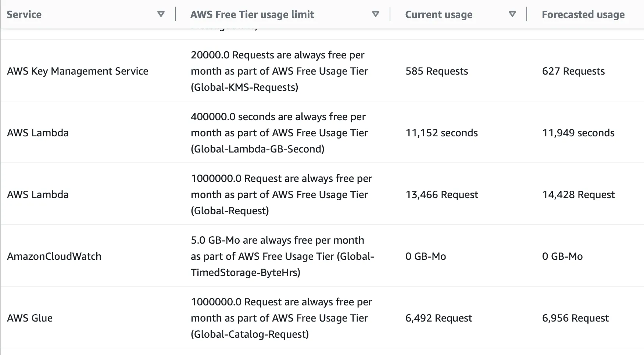Click the 11,949 seconds forecasted value
The image size is (644, 355).
(579, 133)
